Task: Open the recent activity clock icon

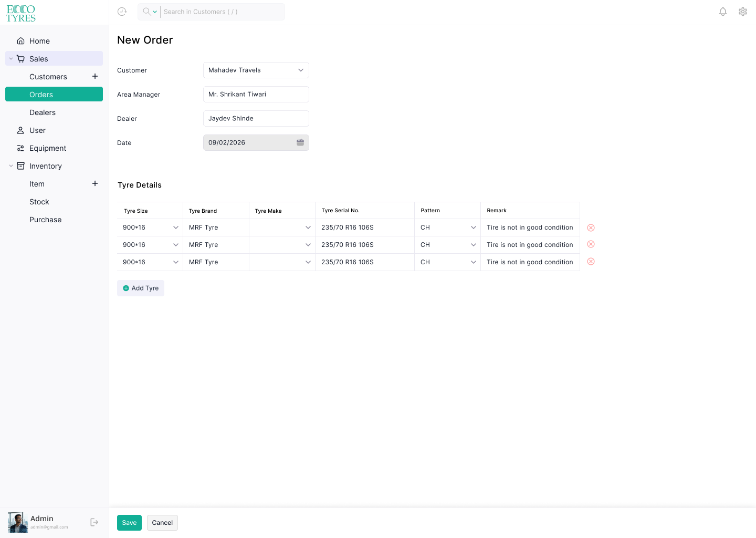Action: [x=122, y=12]
